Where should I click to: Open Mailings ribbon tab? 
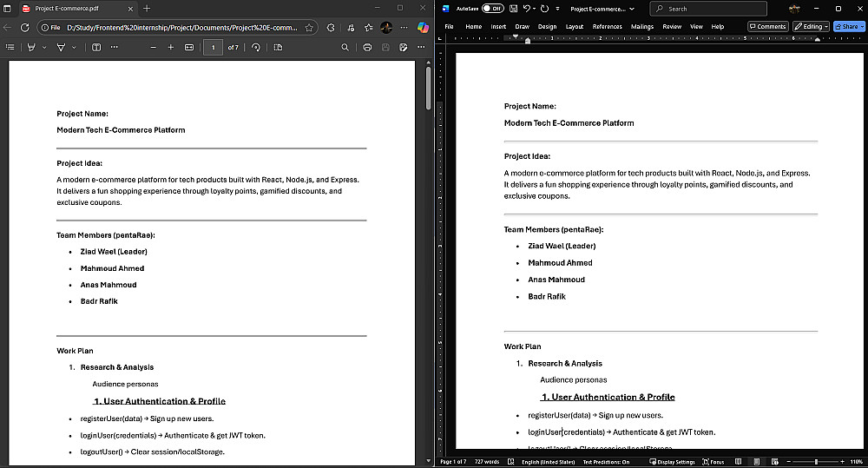click(x=642, y=27)
